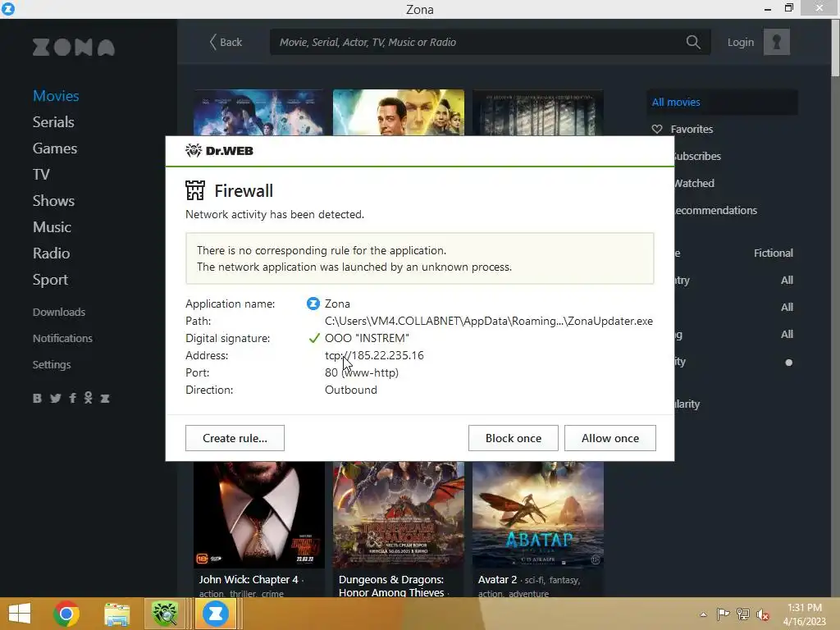
Task: Click the muted volume tray icon
Action: 763,614
